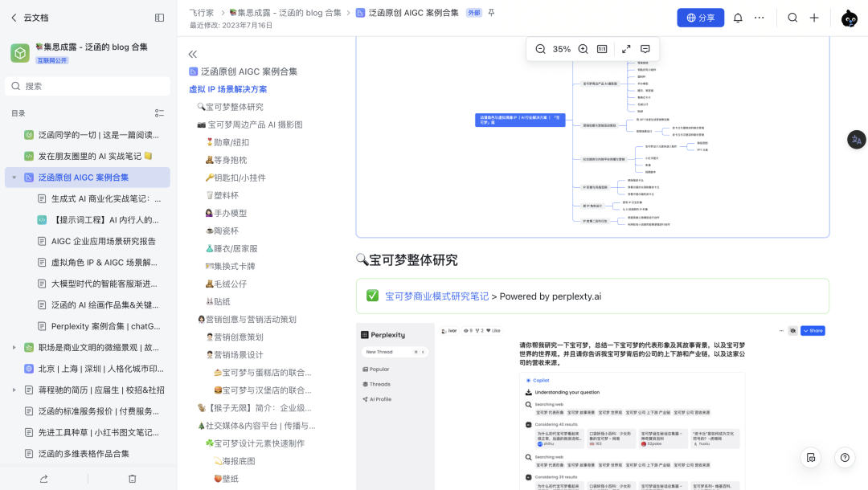Screen dimensions: 868x490
Task: Click the Share button in Perplexity screenshot
Action: pos(813,331)
